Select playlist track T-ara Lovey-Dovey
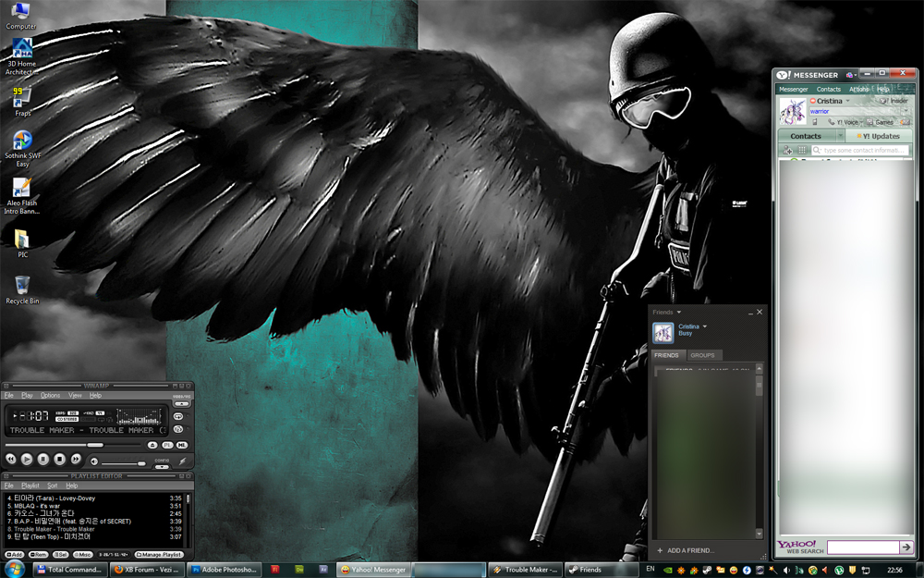This screenshot has width=924, height=578. [94, 498]
